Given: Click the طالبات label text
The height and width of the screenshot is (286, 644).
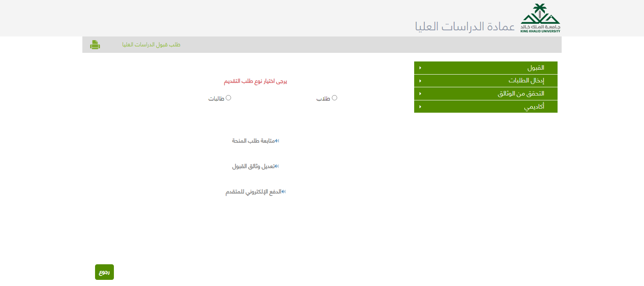Looking at the screenshot, I should [x=216, y=99].
